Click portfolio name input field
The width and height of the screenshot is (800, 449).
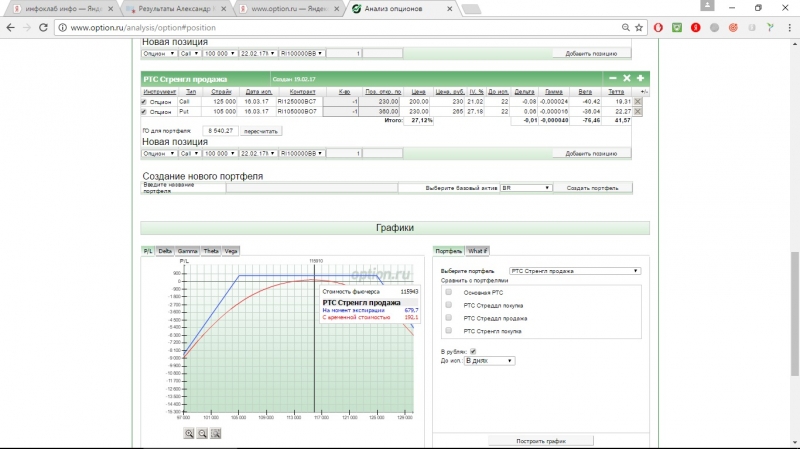[312, 188]
